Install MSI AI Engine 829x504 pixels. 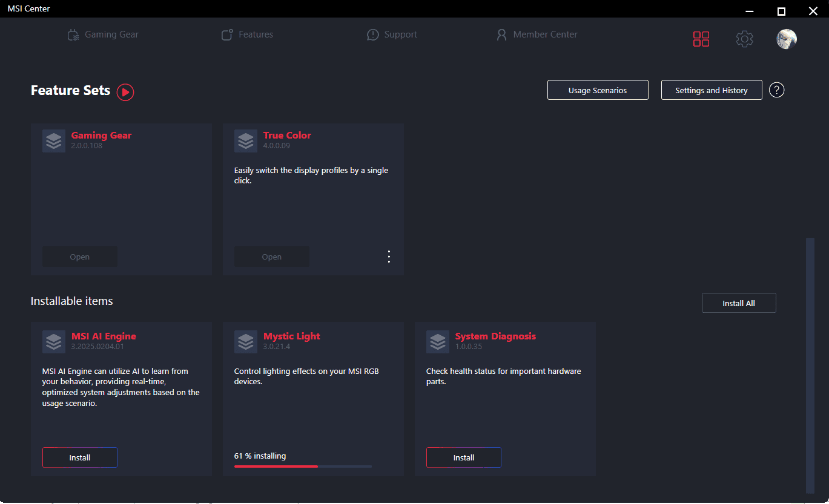(80, 457)
